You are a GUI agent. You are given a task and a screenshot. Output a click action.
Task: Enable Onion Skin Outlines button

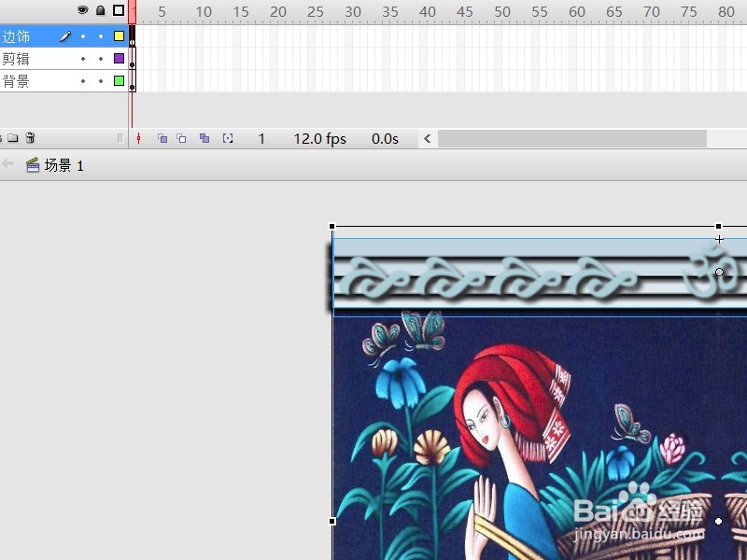(181, 138)
